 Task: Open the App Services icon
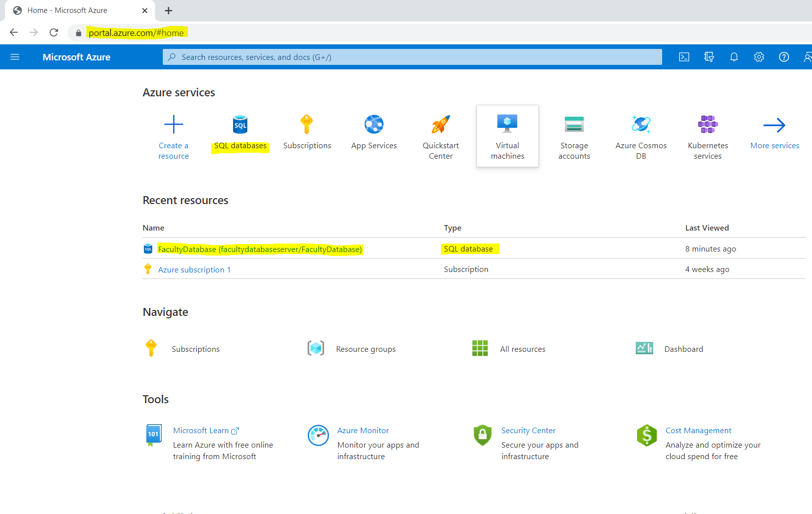click(374, 124)
